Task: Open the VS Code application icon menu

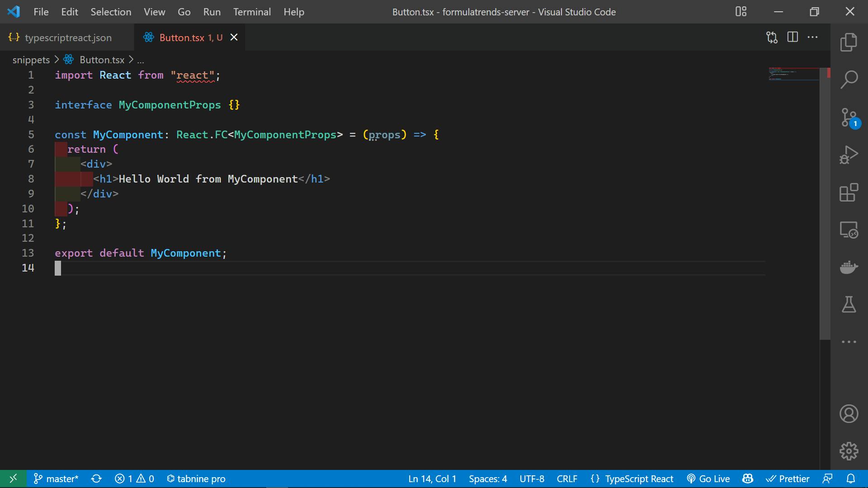Action: pos(14,12)
